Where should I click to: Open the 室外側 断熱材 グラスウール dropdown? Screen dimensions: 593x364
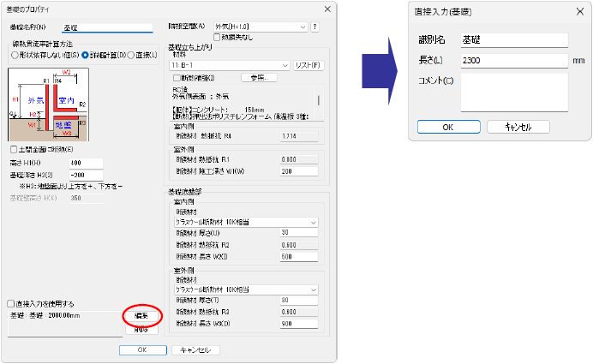click(246, 289)
